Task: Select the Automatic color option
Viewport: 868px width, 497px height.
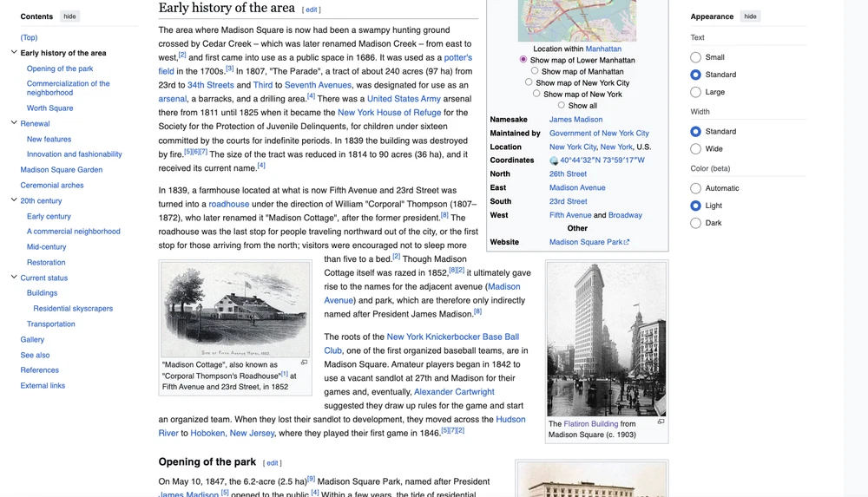Action: 695,188
